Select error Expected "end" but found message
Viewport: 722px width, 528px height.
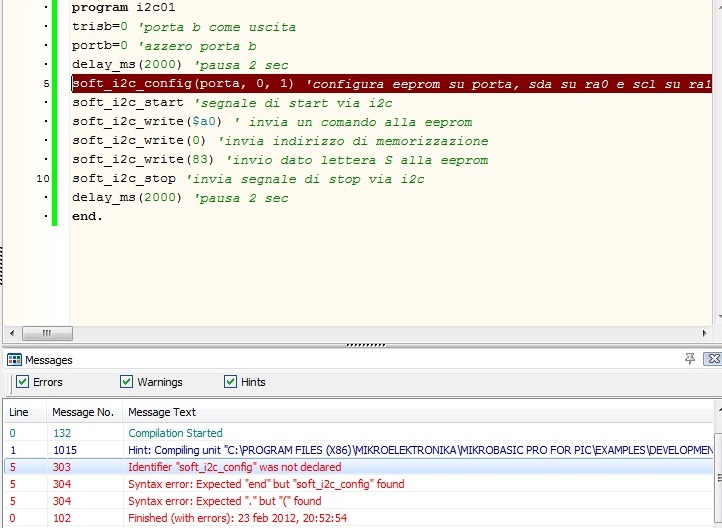(266, 484)
